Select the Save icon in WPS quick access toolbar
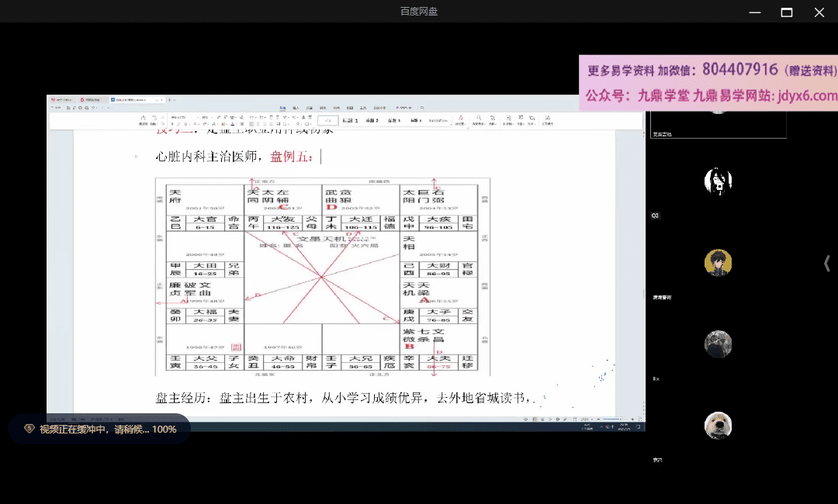Viewport: 838px width, 504px height. [67, 108]
